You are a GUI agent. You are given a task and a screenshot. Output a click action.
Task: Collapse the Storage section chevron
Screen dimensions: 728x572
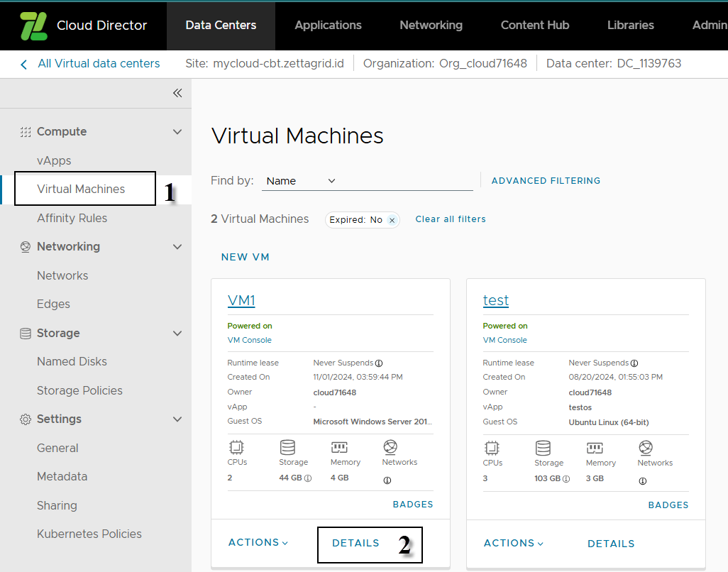pos(177,334)
